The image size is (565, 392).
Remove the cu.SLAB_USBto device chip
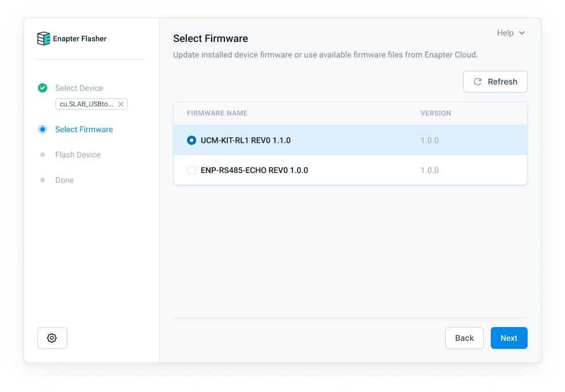click(x=121, y=104)
